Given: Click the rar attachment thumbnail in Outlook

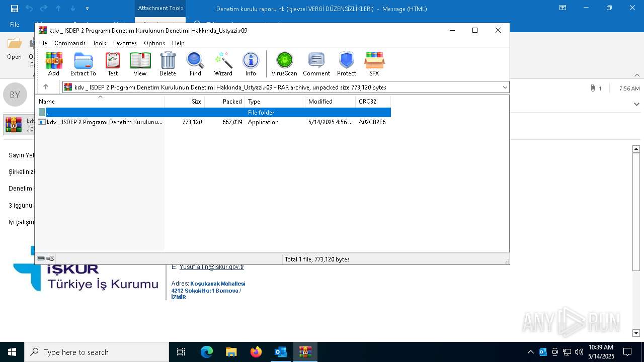Looking at the screenshot, I should tap(14, 125).
